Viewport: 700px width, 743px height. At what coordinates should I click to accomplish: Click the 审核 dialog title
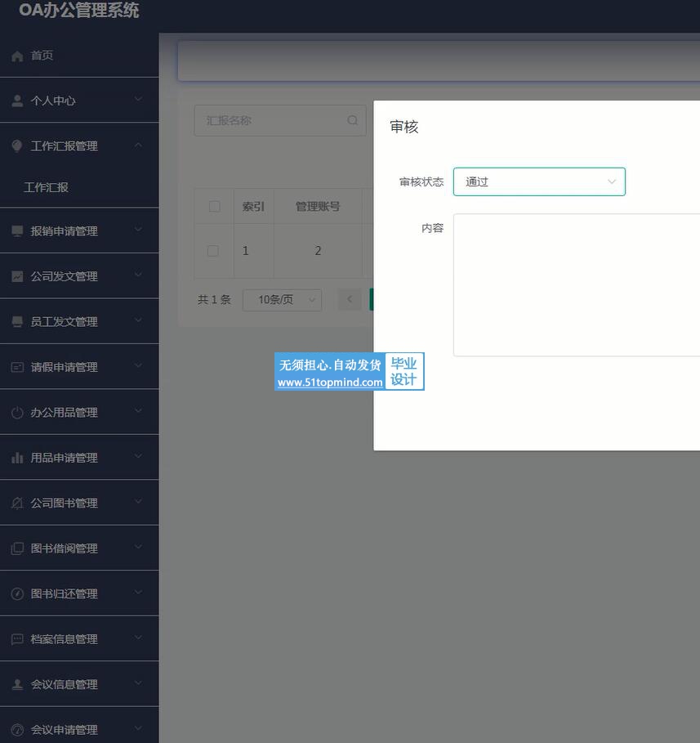404,127
